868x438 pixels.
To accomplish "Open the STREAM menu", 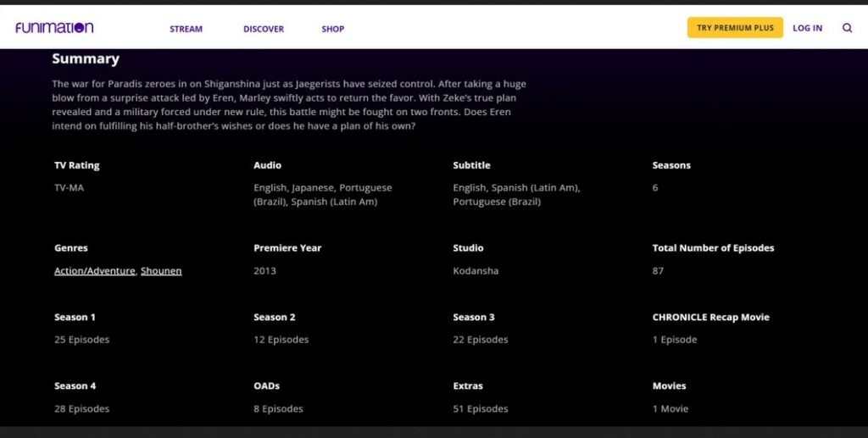I will (186, 29).
